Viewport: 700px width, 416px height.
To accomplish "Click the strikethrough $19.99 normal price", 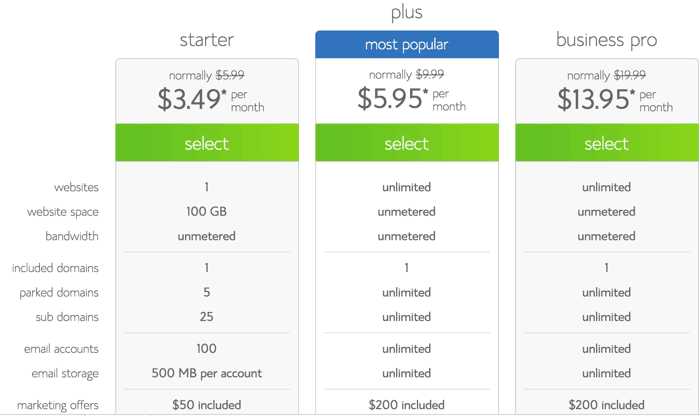I will (630, 75).
